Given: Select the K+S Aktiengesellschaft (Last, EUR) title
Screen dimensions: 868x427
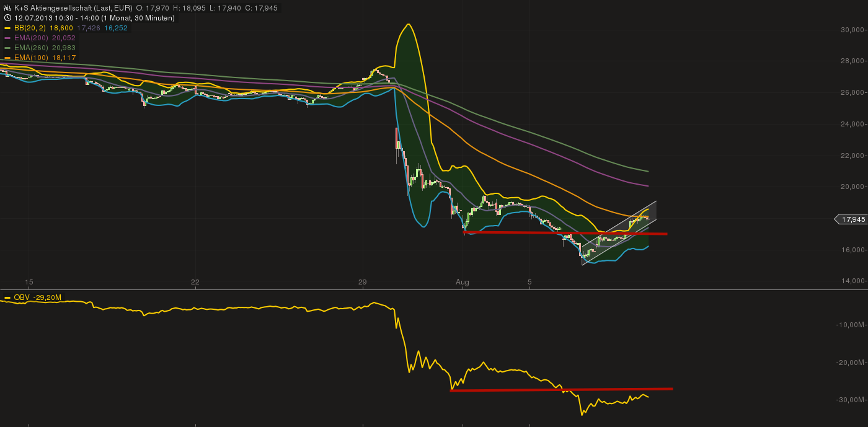Looking at the screenshot, I should tap(73, 8).
